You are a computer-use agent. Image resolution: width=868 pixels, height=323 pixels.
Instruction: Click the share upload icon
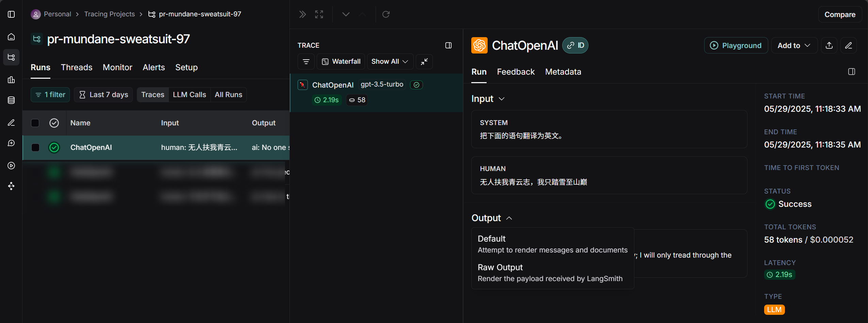click(829, 45)
